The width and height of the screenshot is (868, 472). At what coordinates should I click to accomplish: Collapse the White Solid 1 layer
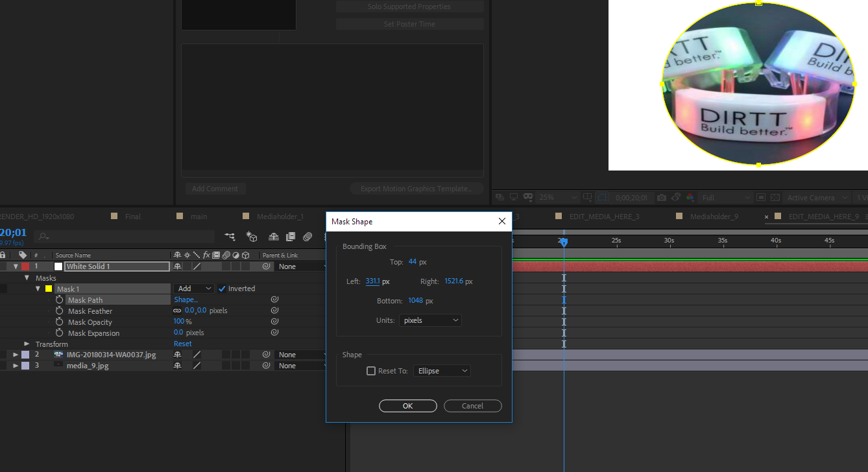pyautogui.click(x=16, y=266)
